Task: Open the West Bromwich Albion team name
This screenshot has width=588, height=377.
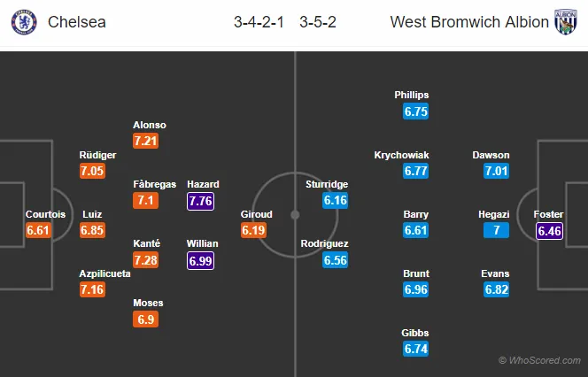Action: pos(469,22)
